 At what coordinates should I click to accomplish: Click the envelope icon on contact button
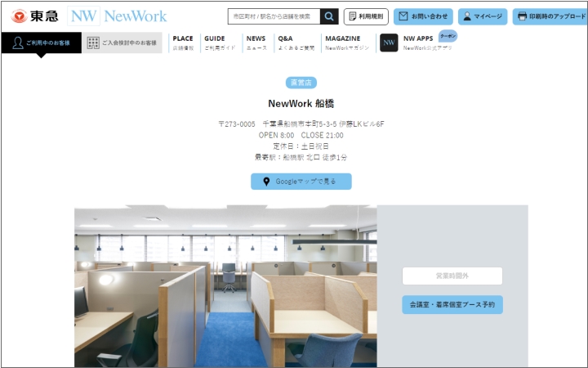tap(403, 16)
